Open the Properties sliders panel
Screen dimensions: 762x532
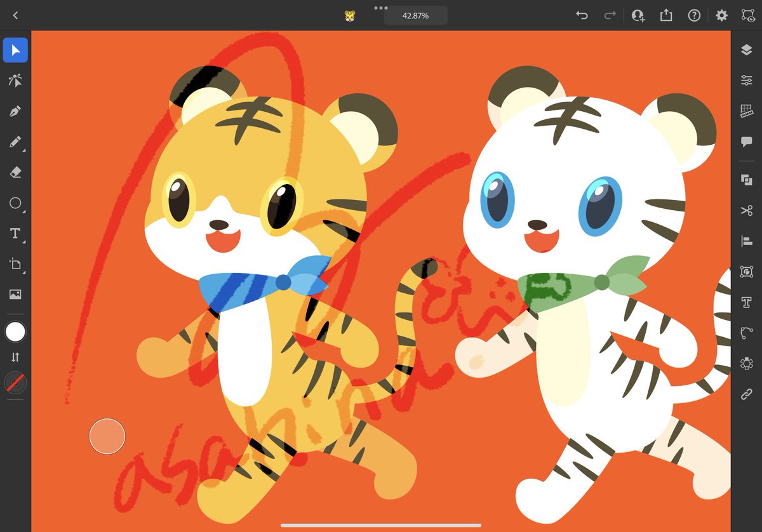[x=747, y=80]
